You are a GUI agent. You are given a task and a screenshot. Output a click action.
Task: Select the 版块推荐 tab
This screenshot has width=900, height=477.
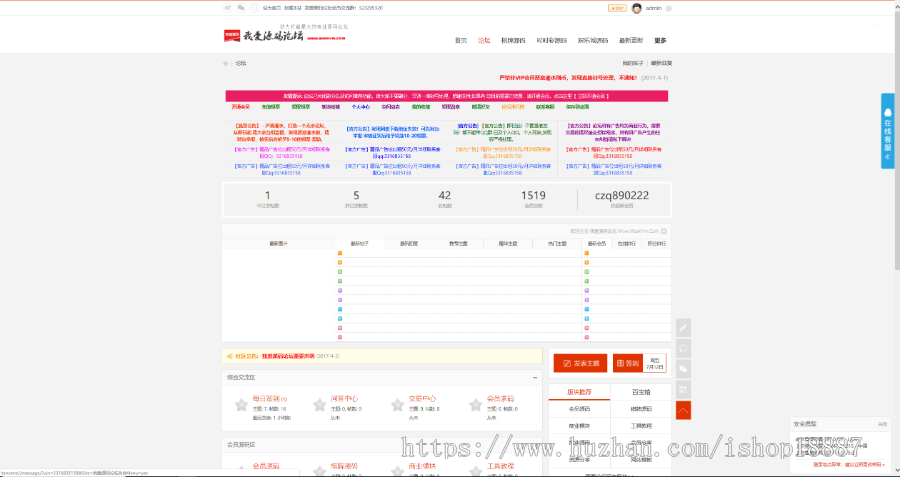tap(579, 392)
